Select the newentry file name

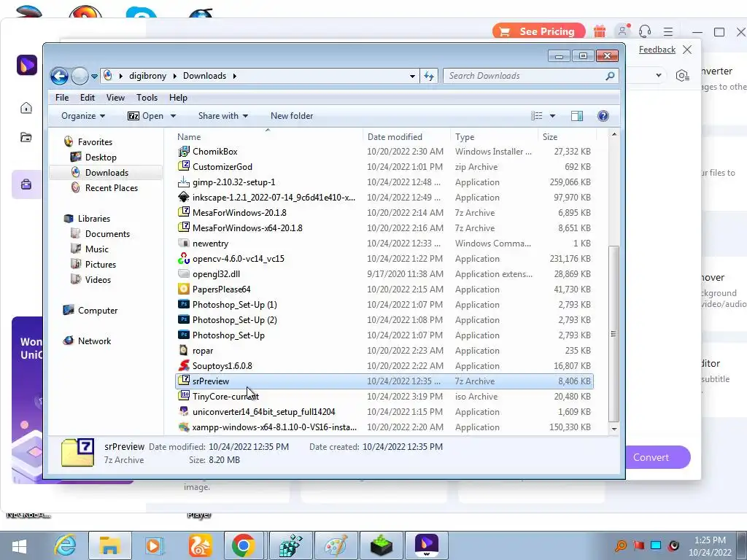(211, 244)
